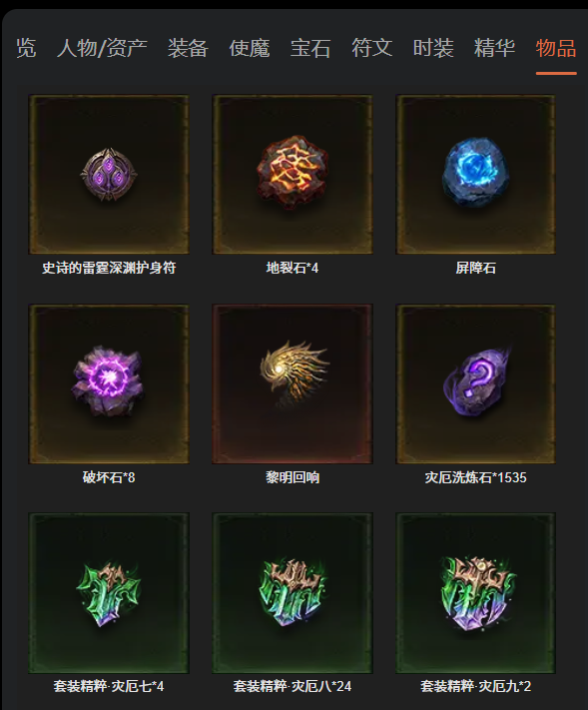Select the 套装精粹·灾厄八 essence icon
The height and width of the screenshot is (710, 588).
[293, 593]
